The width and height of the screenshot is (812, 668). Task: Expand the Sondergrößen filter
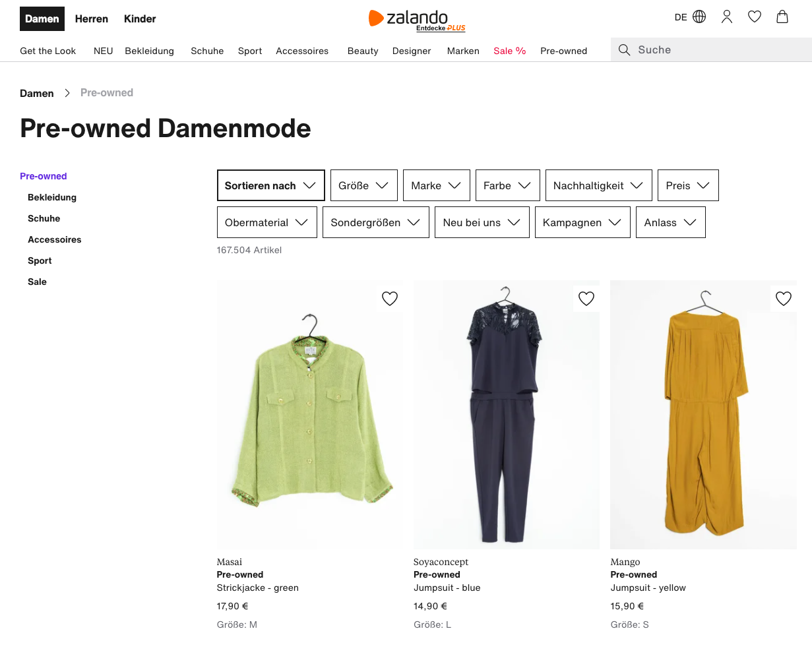[x=376, y=222]
